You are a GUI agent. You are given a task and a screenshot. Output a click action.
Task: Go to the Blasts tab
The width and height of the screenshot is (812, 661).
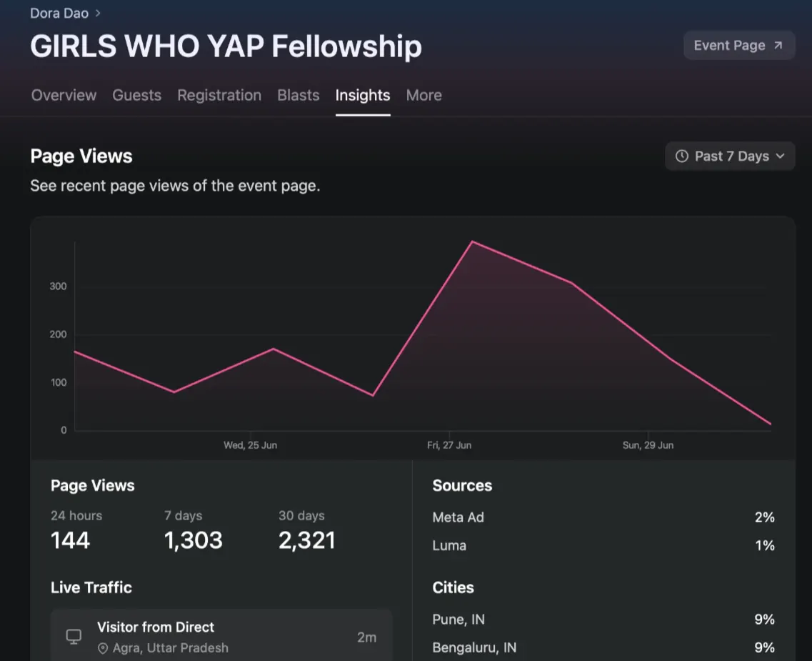click(x=299, y=95)
